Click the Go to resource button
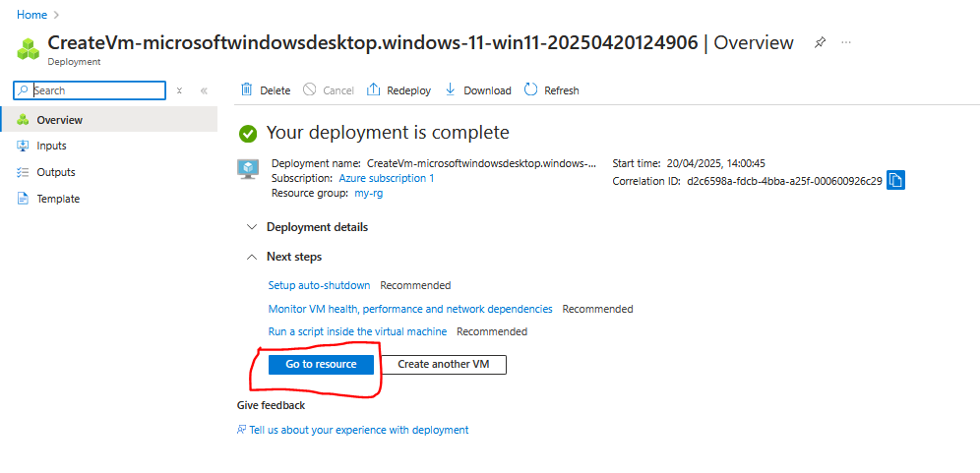This screenshot has height=473, width=980. 321,364
